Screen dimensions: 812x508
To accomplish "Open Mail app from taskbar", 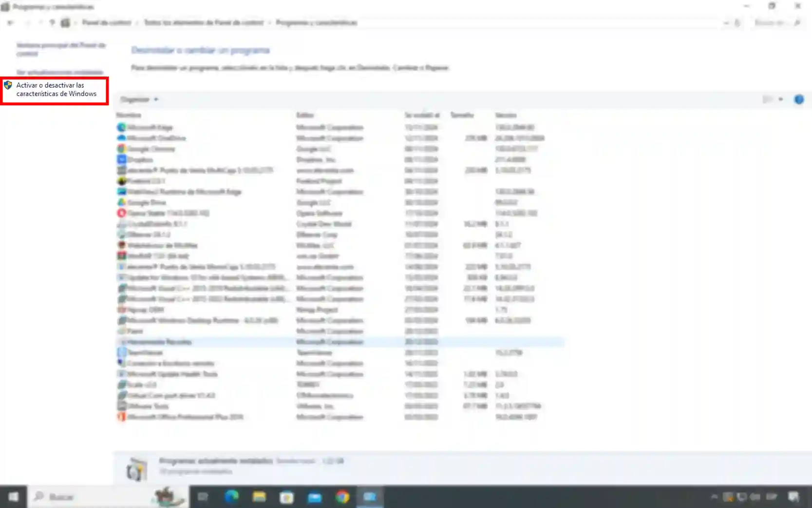I will 315,497.
